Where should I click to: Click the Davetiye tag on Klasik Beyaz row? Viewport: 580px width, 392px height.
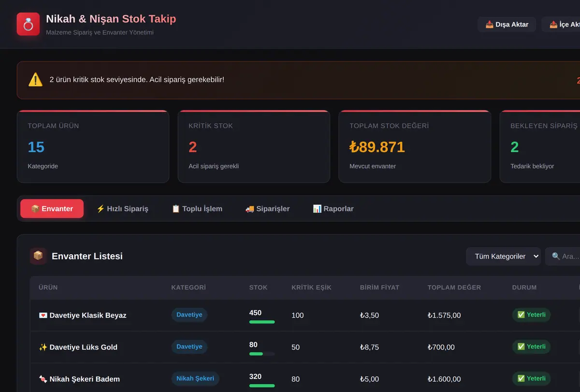coord(189,315)
